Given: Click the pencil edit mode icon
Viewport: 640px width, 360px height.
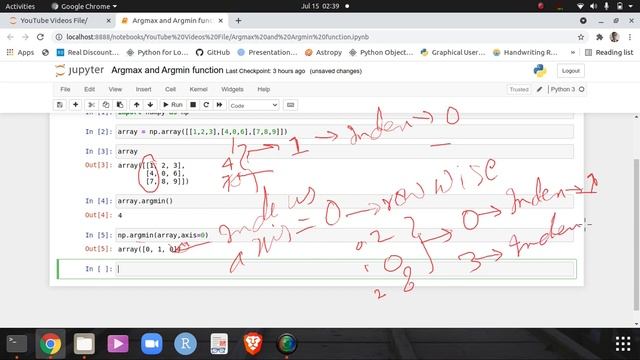Looking at the screenshot, I should point(539,89).
